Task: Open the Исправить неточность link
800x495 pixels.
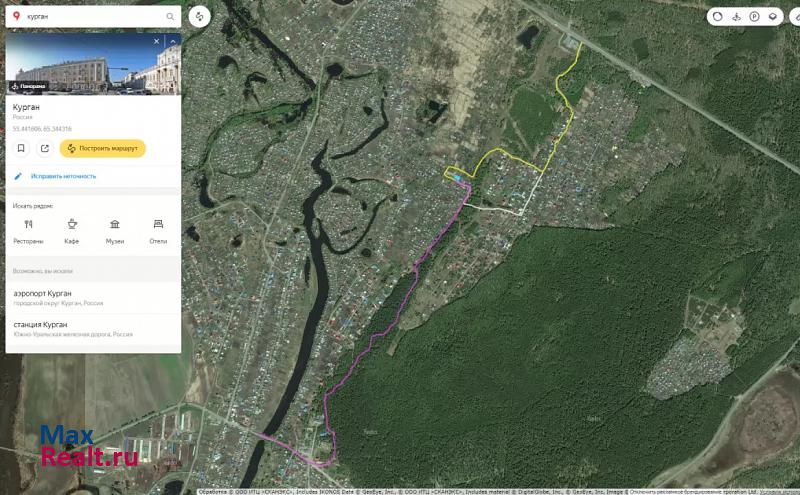Action: [x=63, y=176]
